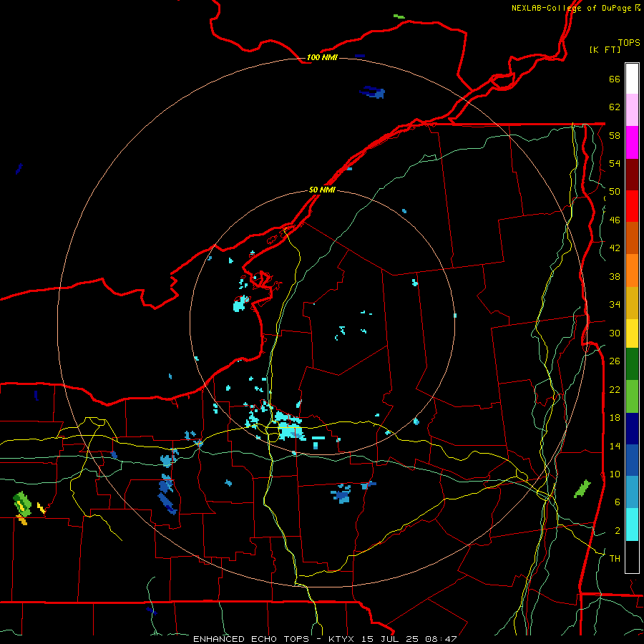This screenshot has height=644, width=644.
Task: Select the "6" legend value
Action: pos(618,502)
